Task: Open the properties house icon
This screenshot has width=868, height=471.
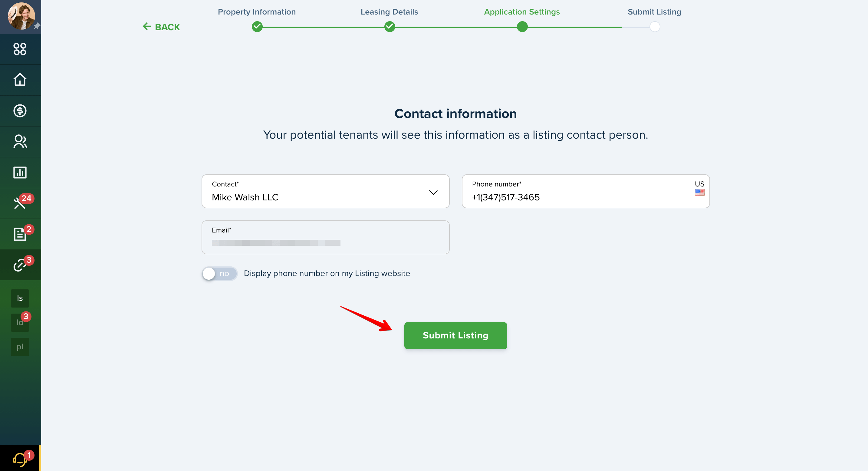Action: [20, 80]
